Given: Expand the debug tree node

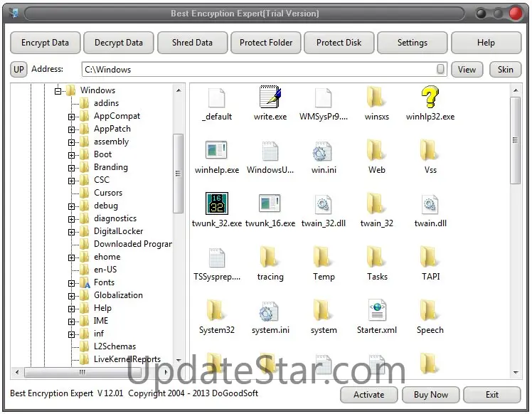Looking at the screenshot, I should point(71,206).
